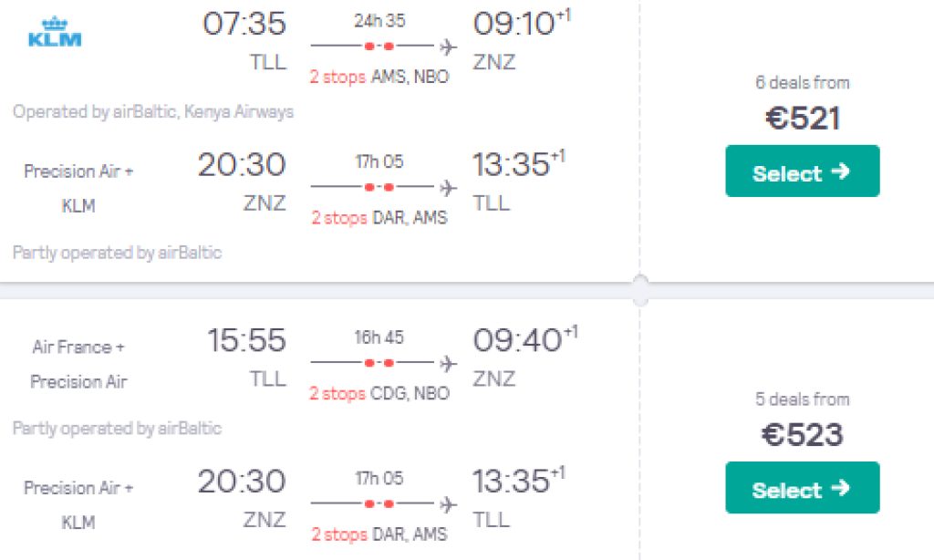
Task: Click the '2 stops CDG, NBO' text
Action: 379,393
